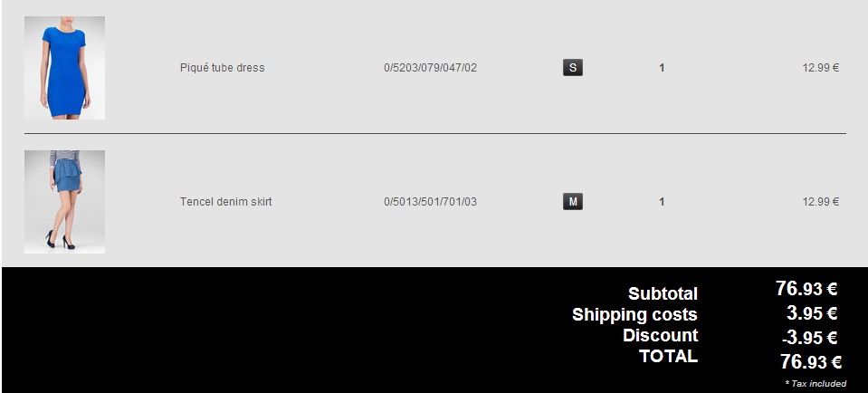Click the size S badge

(x=572, y=68)
